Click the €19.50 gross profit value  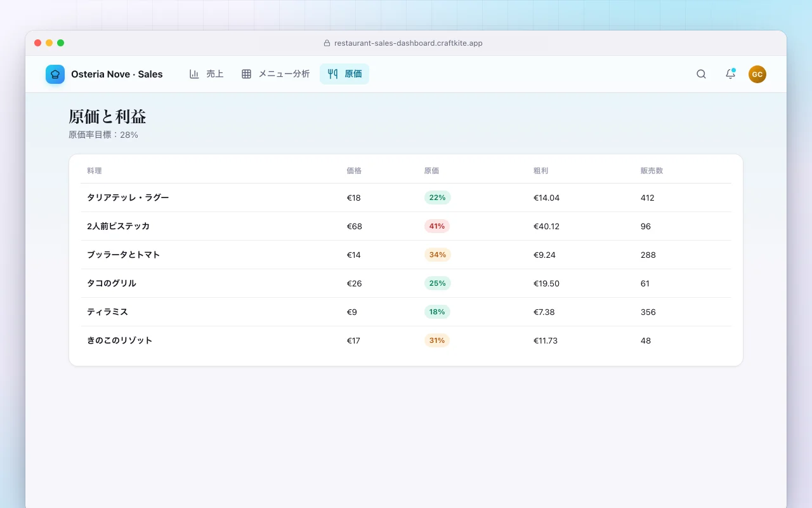[x=546, y=283]
